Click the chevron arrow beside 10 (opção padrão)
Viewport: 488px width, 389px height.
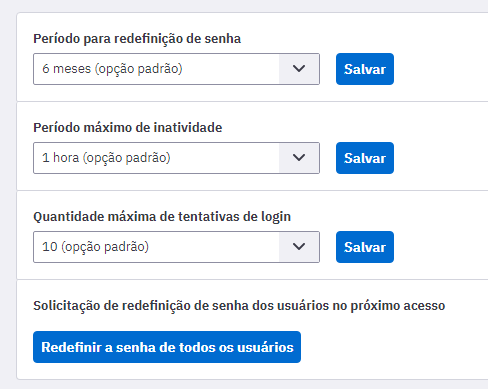[x=299, y=247]
